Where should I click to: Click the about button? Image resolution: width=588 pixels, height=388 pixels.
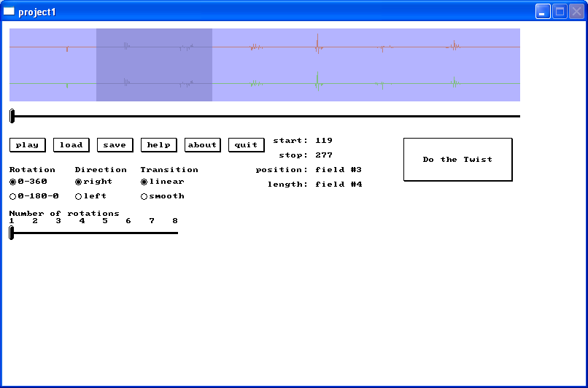[202, 145]
